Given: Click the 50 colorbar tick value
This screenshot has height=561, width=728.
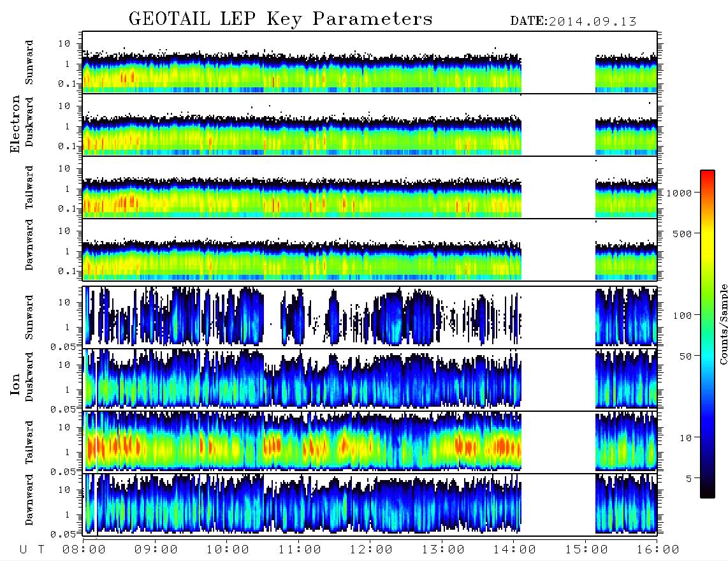Looking at the screenshot, I should click(685, 356).
